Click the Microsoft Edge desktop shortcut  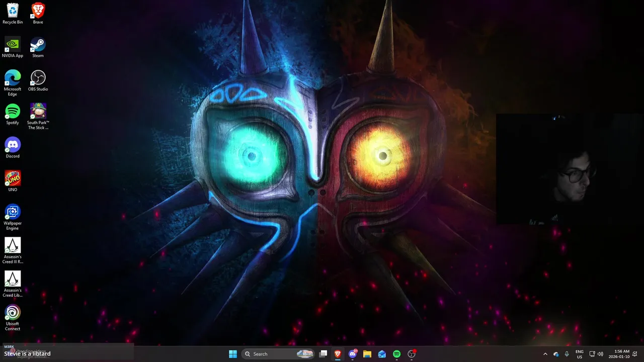13,83
